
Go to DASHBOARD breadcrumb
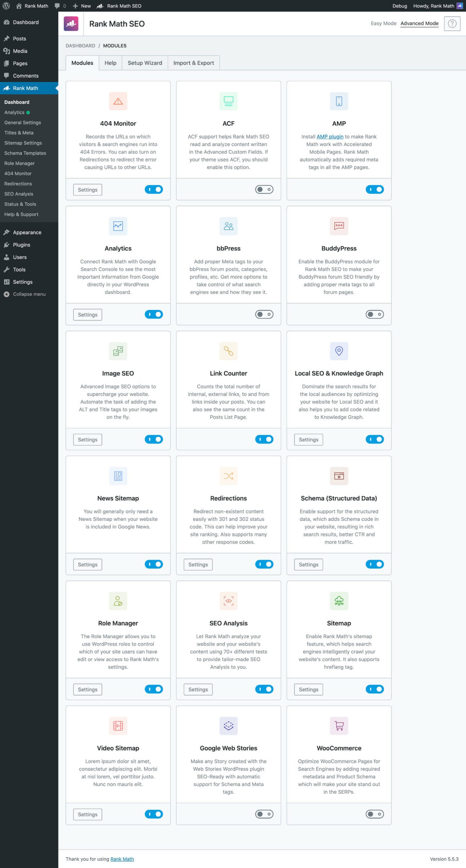click(80, 46)
